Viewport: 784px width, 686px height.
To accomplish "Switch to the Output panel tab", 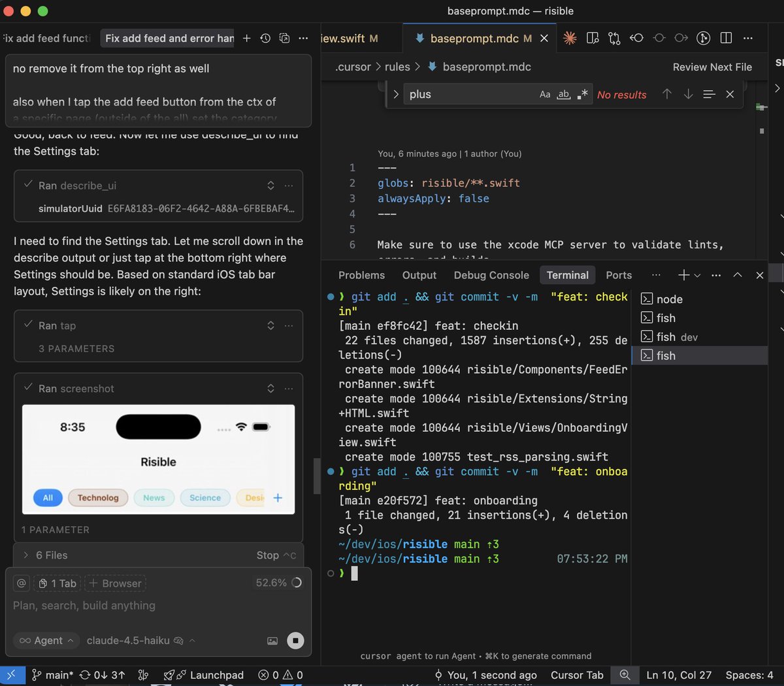I will click(x=419, y=275).
